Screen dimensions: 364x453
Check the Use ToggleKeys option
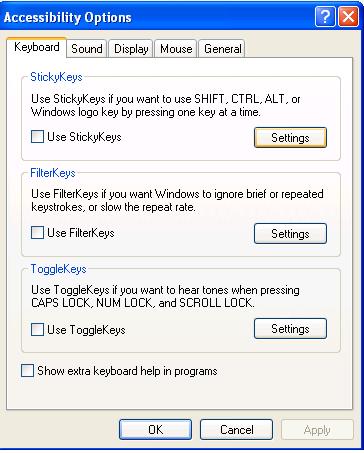click(x=37, y=330)
